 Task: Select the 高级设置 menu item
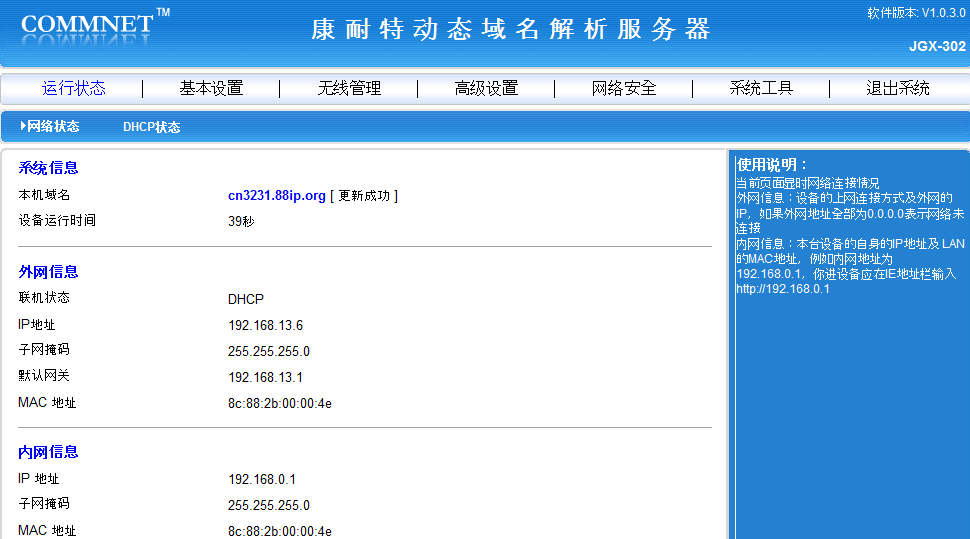pyautogui.click(x=486, y=88)
